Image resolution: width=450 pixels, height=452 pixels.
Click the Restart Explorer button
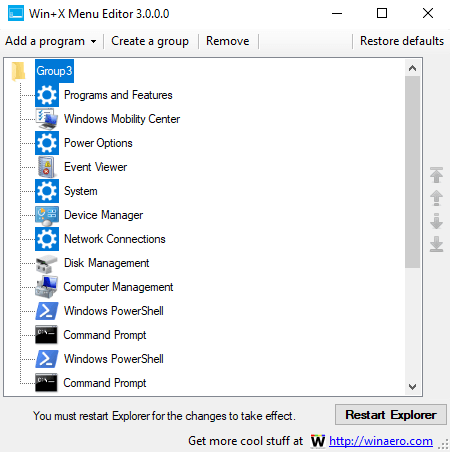pyautogui.click(x=391, y=415)
